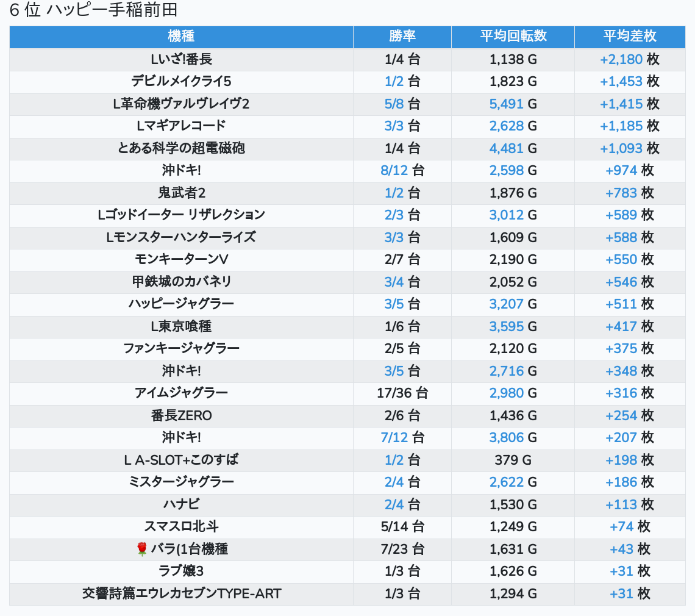Click the スマスロ北斗 row name

tap(181, 526)
